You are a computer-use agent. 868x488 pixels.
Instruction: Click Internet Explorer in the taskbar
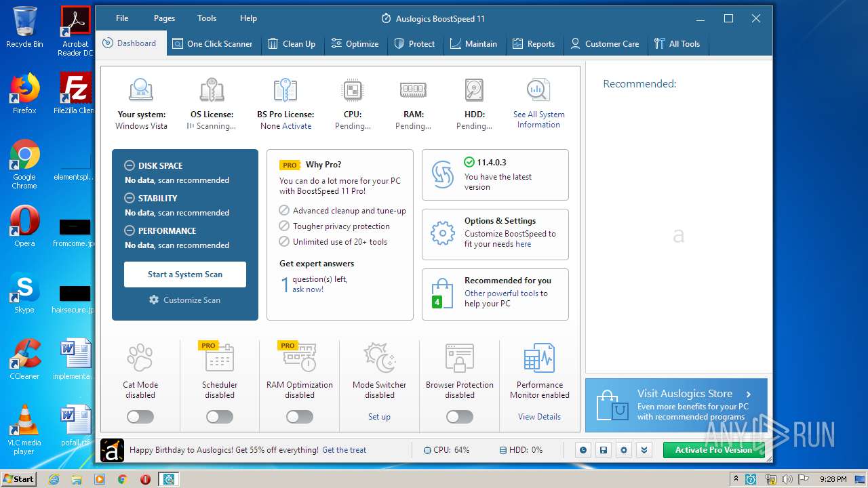54,479
